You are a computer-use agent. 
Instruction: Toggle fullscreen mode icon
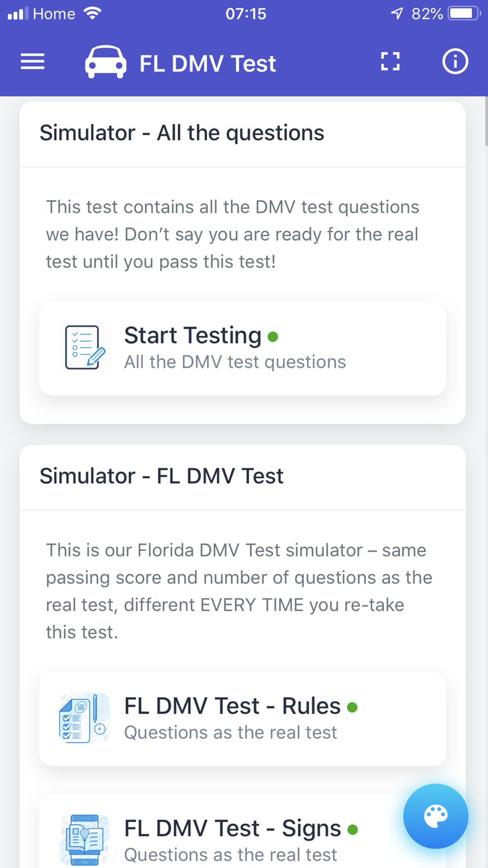coord(390,62)
